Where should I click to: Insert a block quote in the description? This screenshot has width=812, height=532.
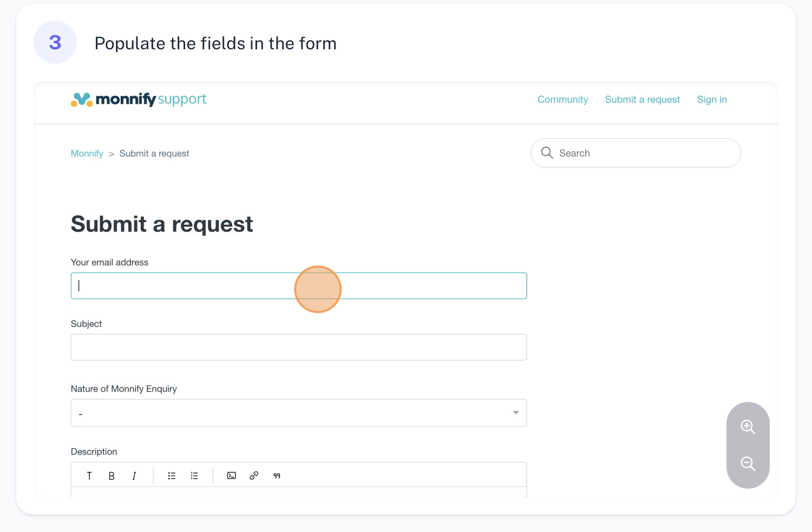point(277,476)
